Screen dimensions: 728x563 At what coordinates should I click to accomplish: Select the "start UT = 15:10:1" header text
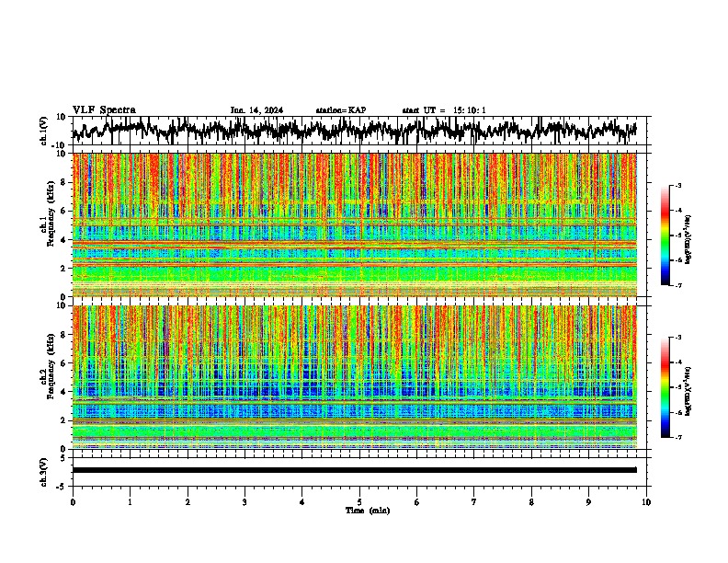444,110
